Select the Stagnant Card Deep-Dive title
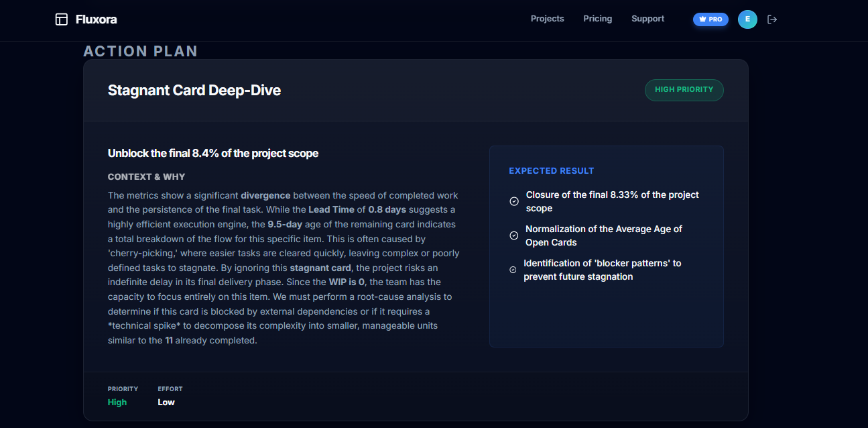This screenshot has height=428, width=868. point(194,91)
